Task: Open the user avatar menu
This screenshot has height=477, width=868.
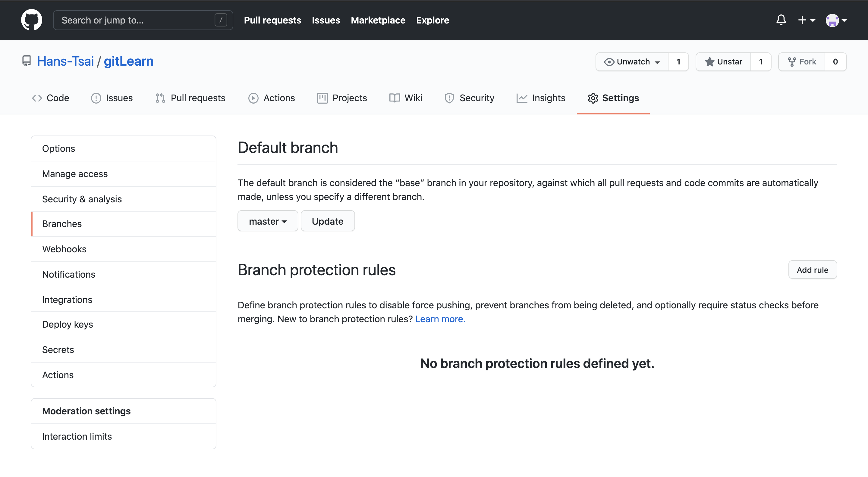Action: (836, 20)
